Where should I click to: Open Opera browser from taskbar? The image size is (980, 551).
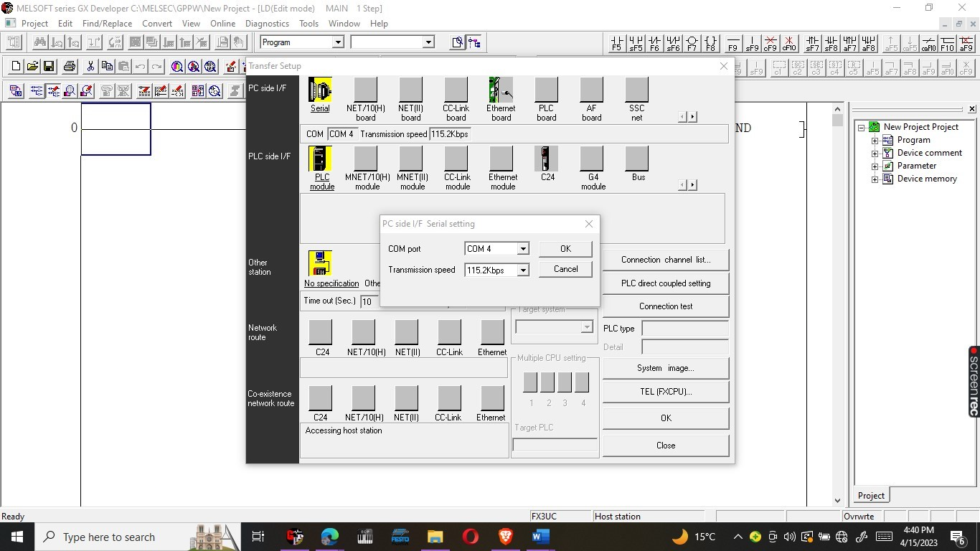click(471, 537)
